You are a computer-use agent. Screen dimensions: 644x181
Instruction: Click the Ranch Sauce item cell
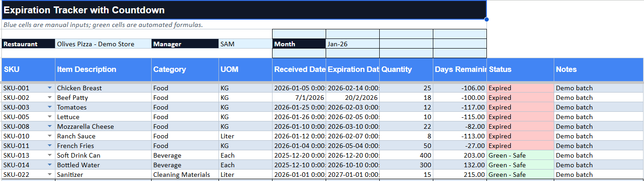point(103,136)
